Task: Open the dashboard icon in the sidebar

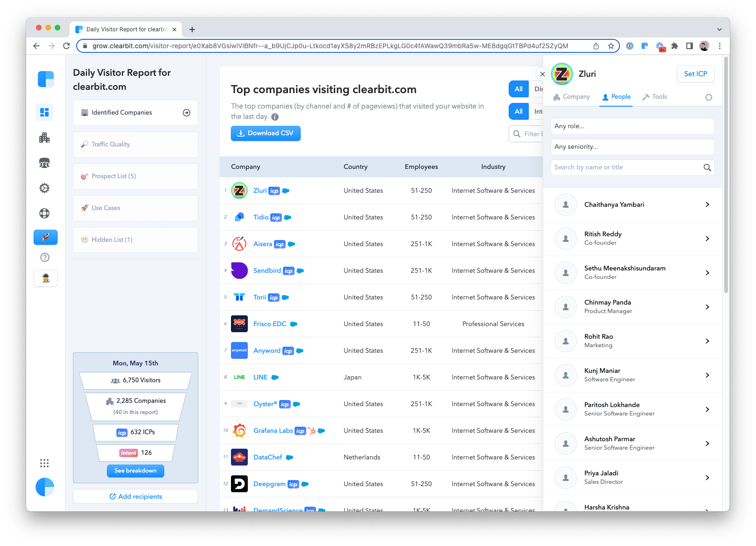Action: [x=44, y=112]
